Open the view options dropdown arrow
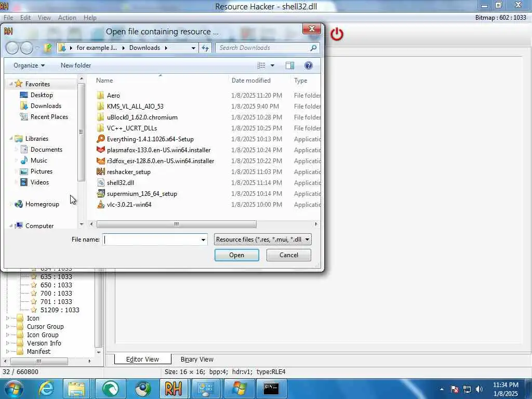This screenshot has height=399, width=532. 272,65
